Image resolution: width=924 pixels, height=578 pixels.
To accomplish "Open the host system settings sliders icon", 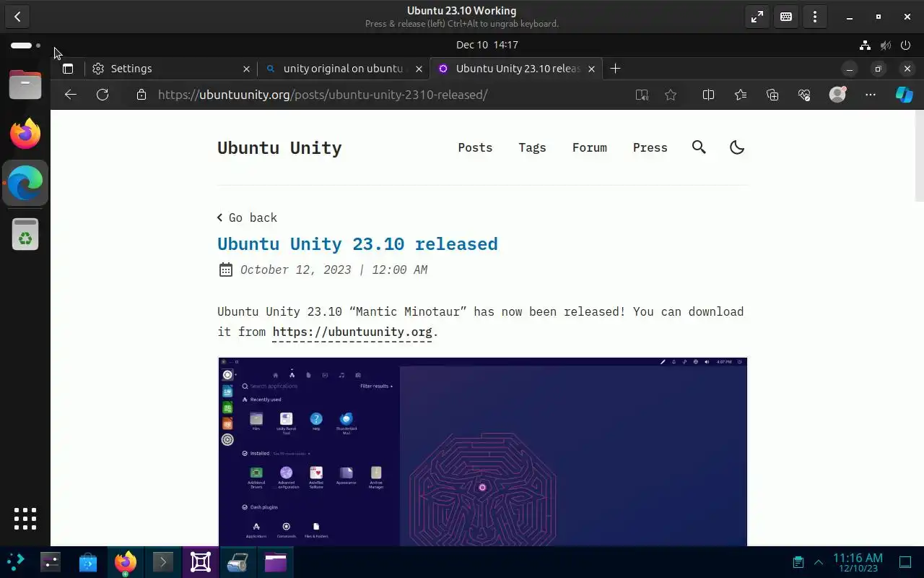I will [51, 562].
